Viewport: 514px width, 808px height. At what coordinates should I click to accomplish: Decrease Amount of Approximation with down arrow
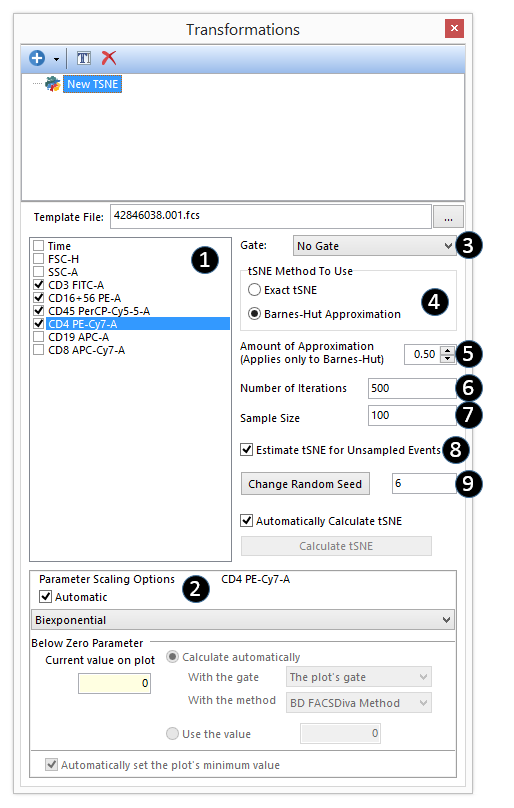[447, 358]
